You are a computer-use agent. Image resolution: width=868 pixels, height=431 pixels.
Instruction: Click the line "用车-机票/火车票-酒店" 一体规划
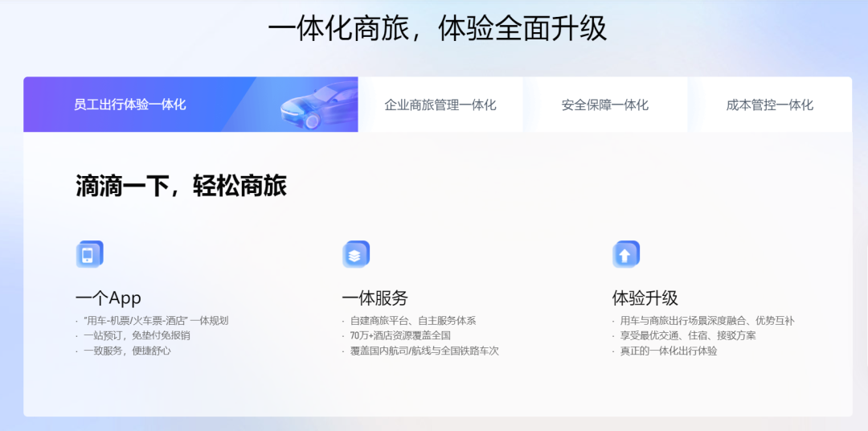point(156,320)
